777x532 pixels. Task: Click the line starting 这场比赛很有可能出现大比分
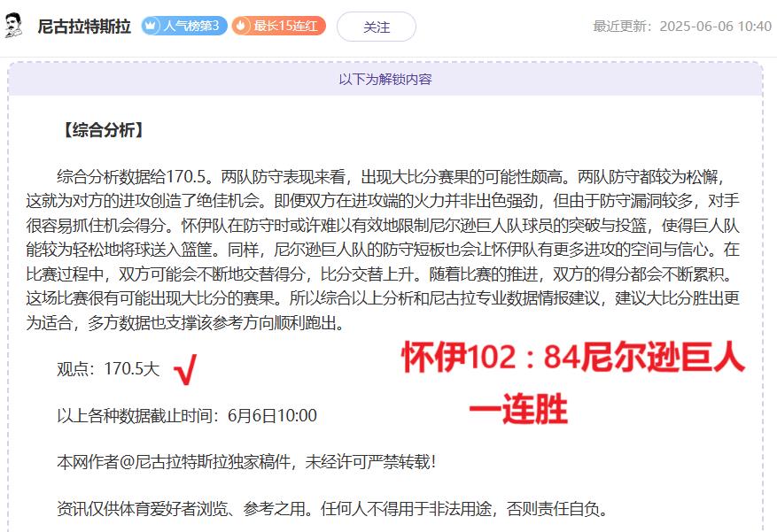coord(383,298)
